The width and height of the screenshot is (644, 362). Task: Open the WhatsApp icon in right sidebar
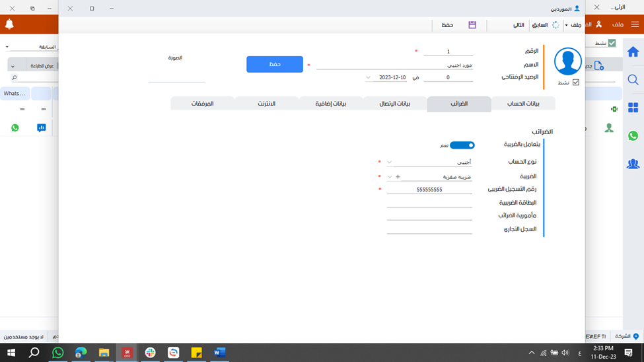[633, 135]
